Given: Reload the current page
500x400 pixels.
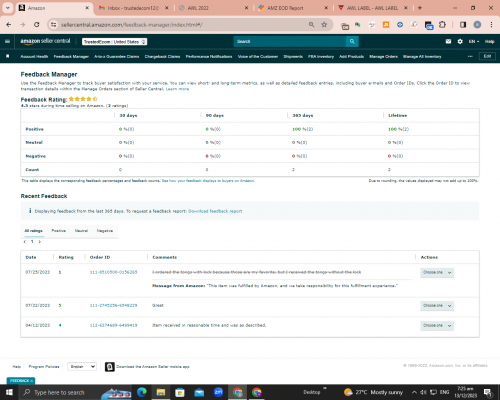Looking at the screenshot, I should pyautogui.click(x=37, y=25).
